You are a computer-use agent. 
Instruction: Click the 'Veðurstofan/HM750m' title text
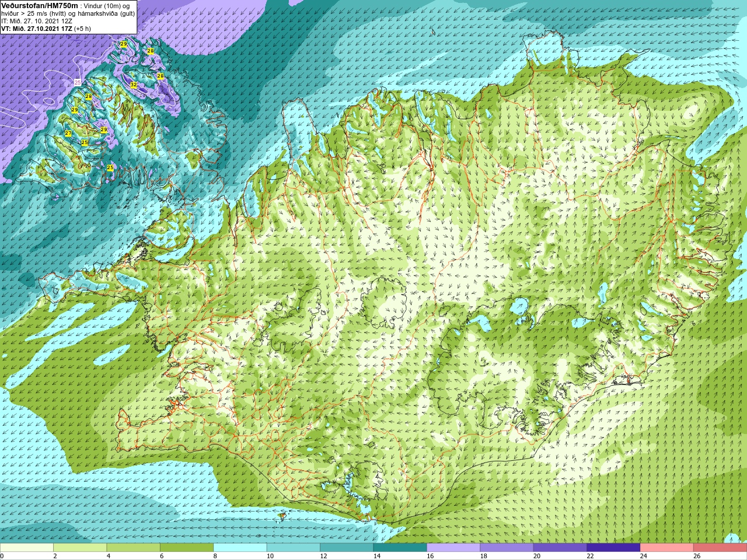click(x=40, y=6)
